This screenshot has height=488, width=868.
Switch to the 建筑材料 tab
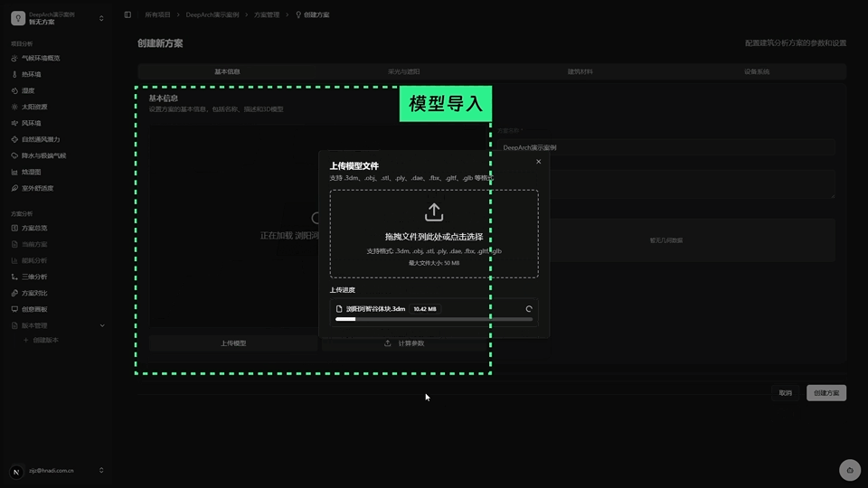[x=580, y=71]
